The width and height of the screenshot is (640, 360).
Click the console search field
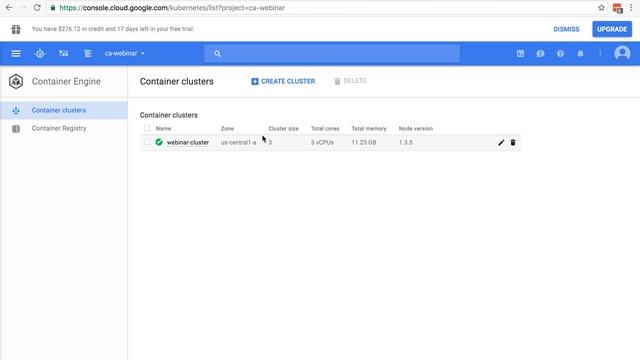(x=332, y=53)
